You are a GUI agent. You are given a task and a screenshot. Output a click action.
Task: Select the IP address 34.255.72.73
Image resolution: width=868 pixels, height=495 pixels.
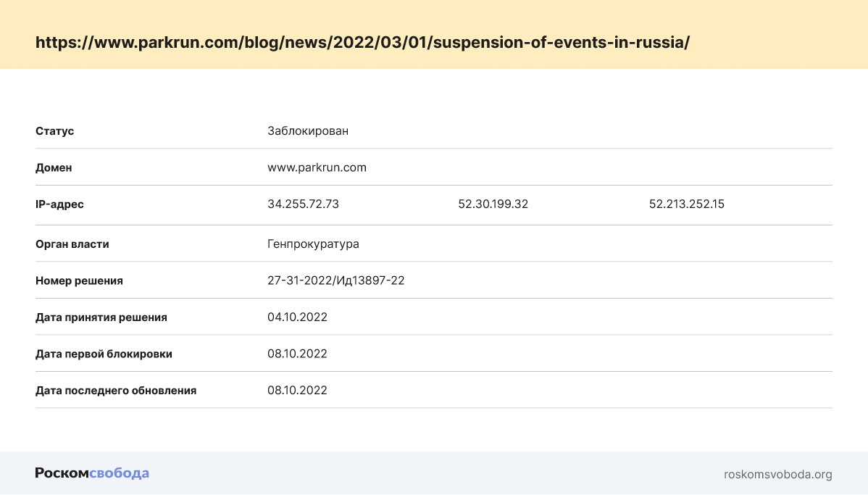(303, 204)
